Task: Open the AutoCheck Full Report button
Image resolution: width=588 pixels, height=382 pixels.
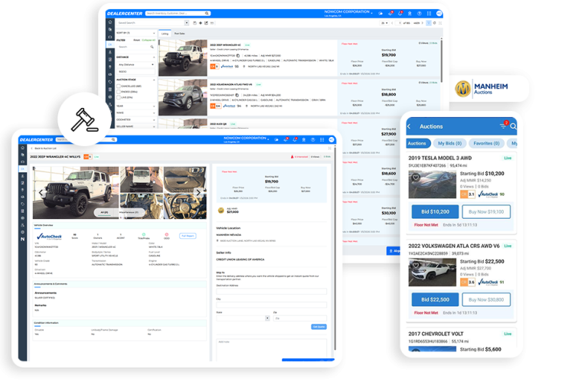Action: pos(188,236)
